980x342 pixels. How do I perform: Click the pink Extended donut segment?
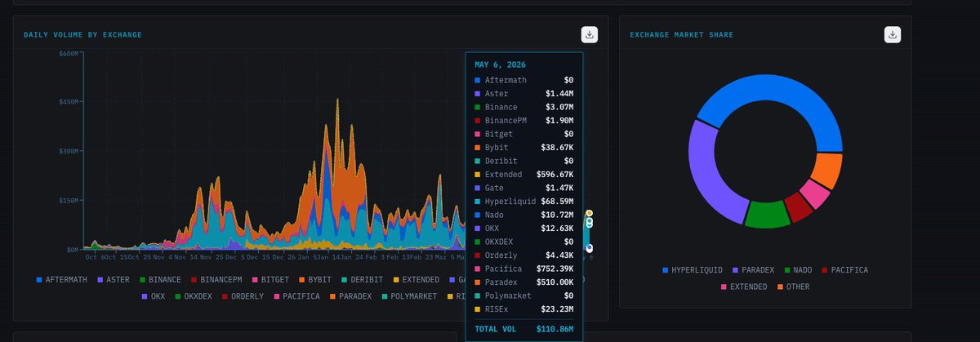coord(815,193)
